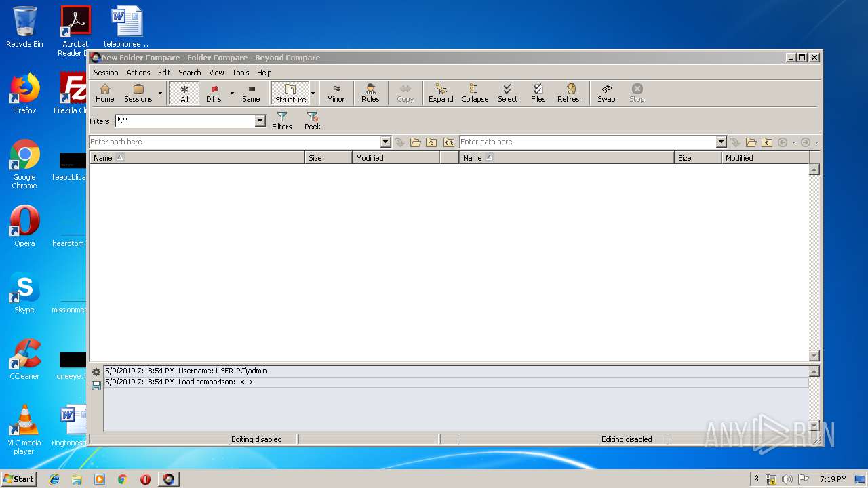Toggle the All display filter

click(x=184, y=94)
